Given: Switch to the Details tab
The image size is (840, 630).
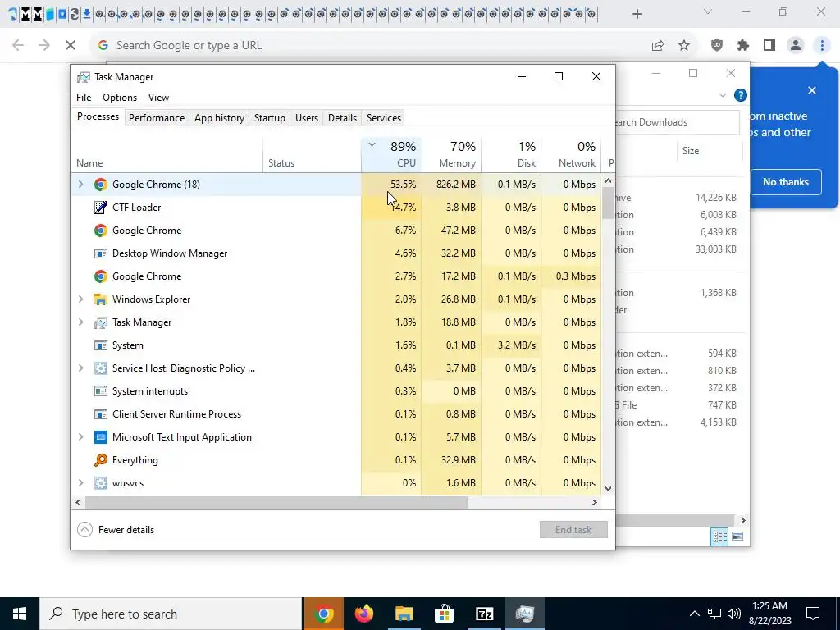Looking at the screenshot, I should 342,118.
